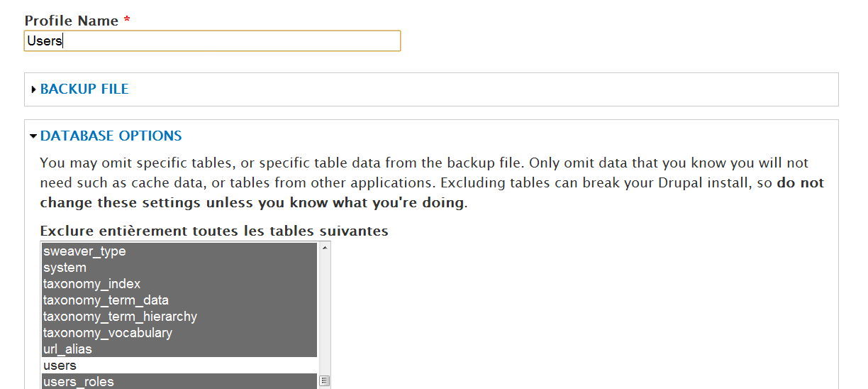Viewport: 868px width, 389px height.
Task: Click the table list scroll up arrow
Action: point(325,248)
